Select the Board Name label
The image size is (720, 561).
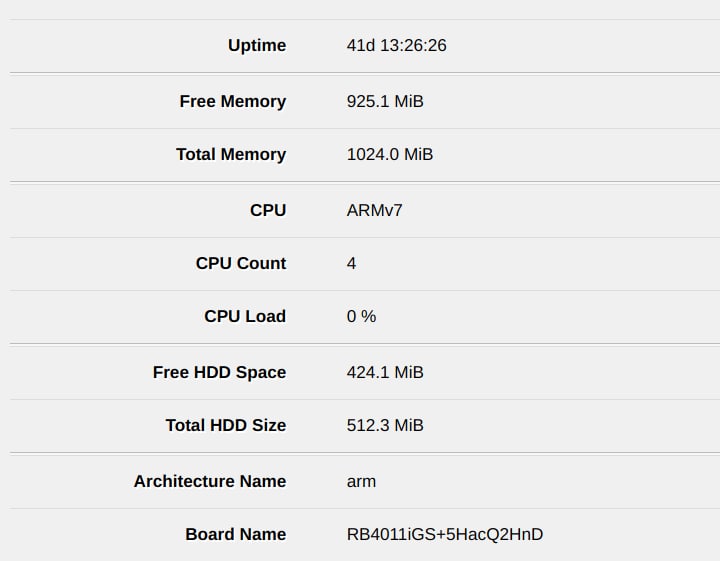236,534
